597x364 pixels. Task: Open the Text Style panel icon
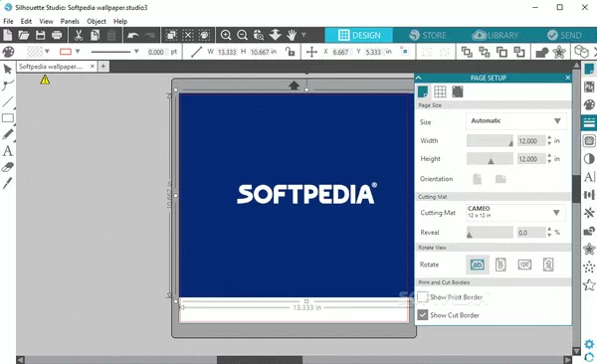[x=589, y=177]
